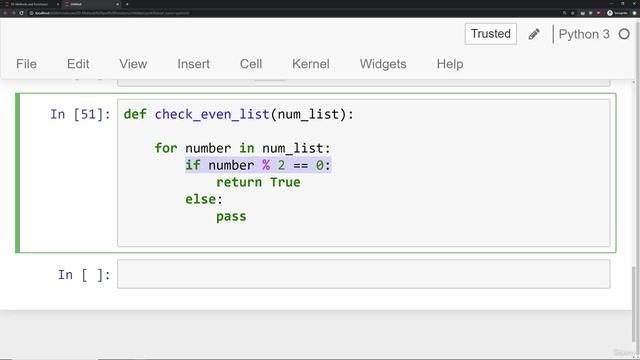Open the Kernel menu
Screen dimensions: 640x360
click(311, 64)
